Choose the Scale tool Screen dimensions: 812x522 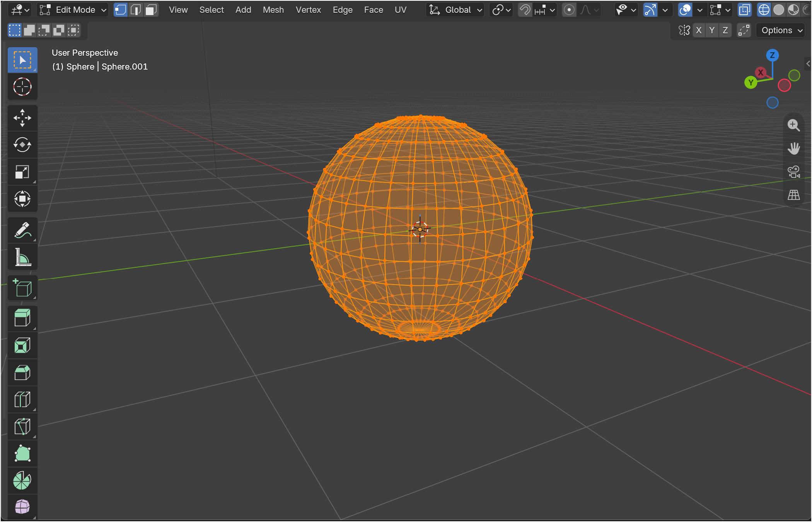[22, 172]
